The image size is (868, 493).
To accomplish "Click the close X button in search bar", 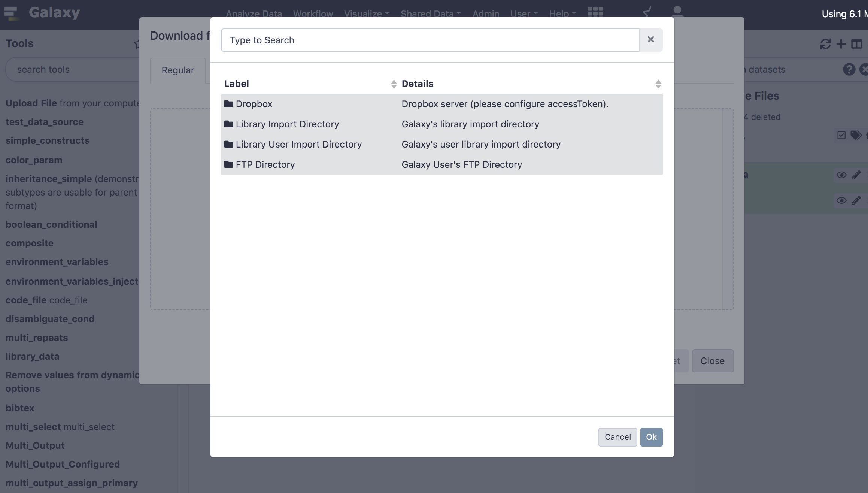I will click(651, 40).
